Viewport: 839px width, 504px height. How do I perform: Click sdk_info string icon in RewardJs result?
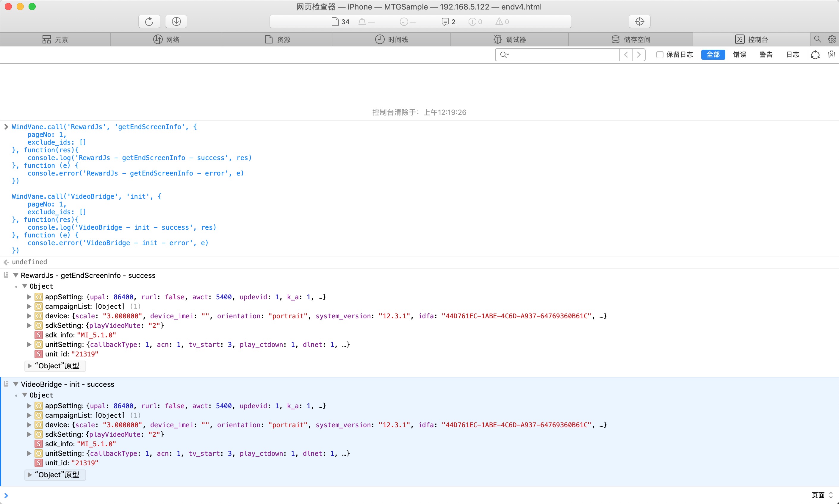coord(39,335)
